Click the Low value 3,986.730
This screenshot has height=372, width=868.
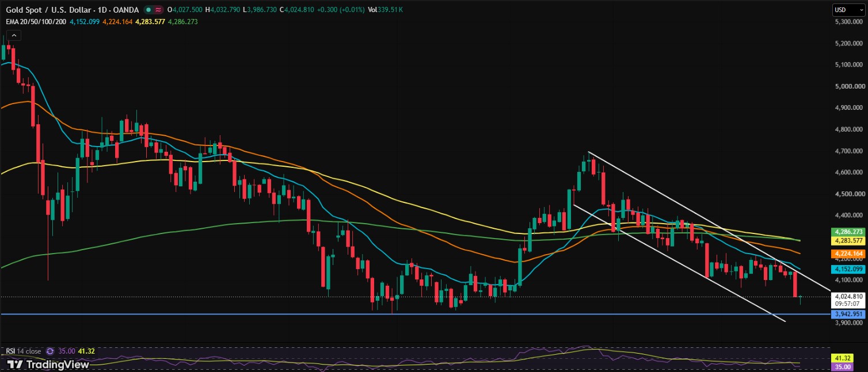261,10
